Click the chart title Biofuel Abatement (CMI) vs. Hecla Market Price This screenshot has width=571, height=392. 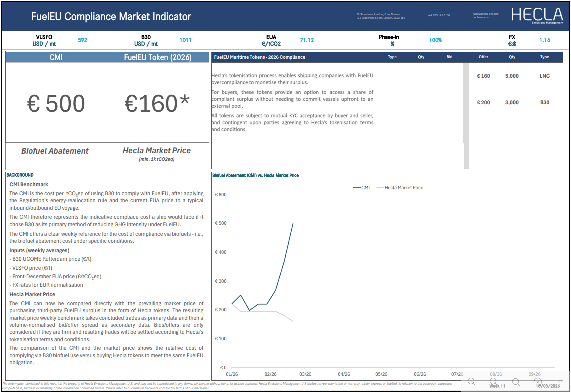(255, 176)
